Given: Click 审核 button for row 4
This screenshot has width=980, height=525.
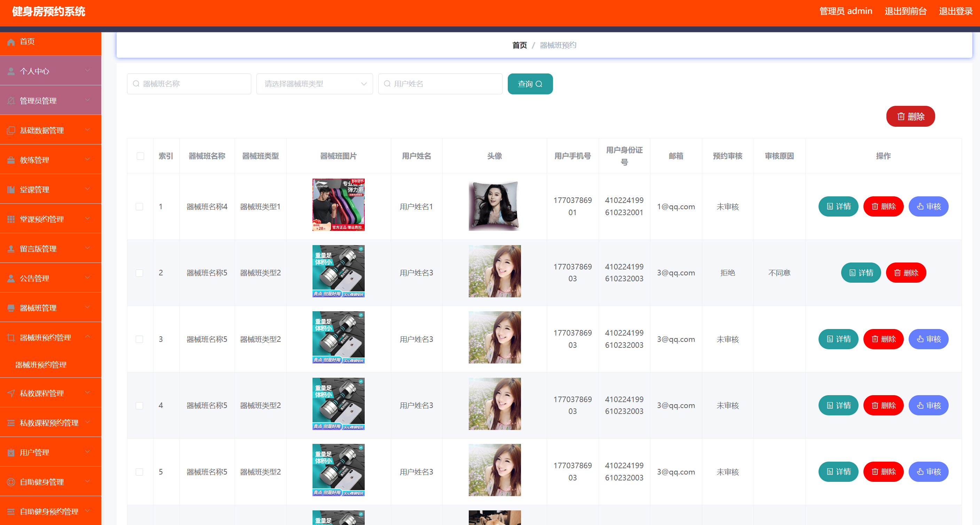Looking at the screenshot, I should 928,406.
